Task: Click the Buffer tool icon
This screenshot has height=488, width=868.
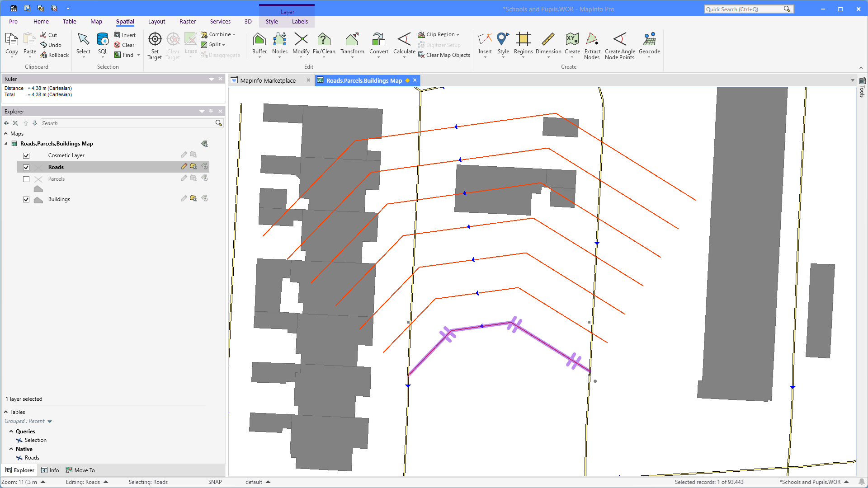Action: click(x=259, y=40)
